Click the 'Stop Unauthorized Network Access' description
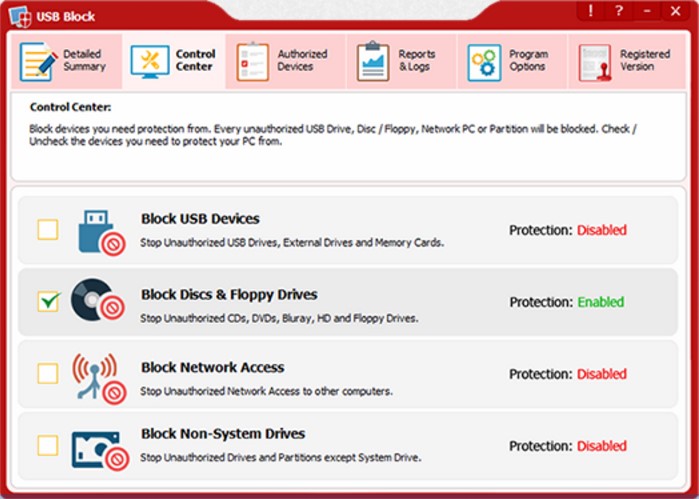 point(266,392)
